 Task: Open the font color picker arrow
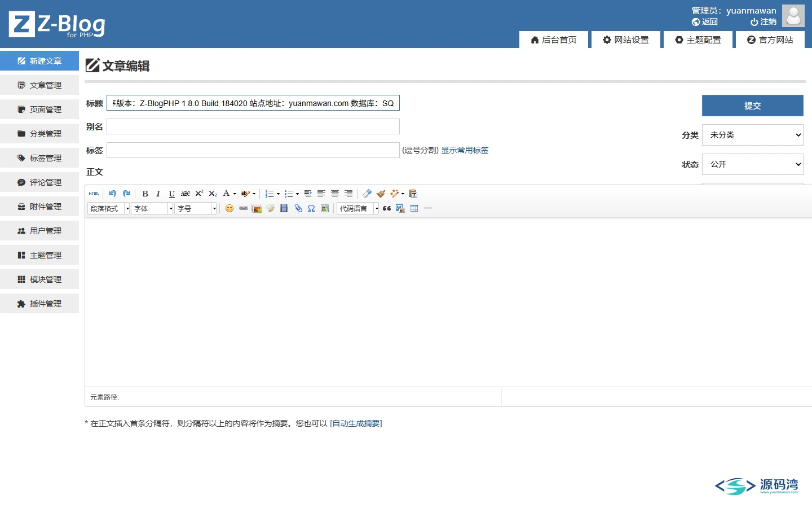(235, 194)
